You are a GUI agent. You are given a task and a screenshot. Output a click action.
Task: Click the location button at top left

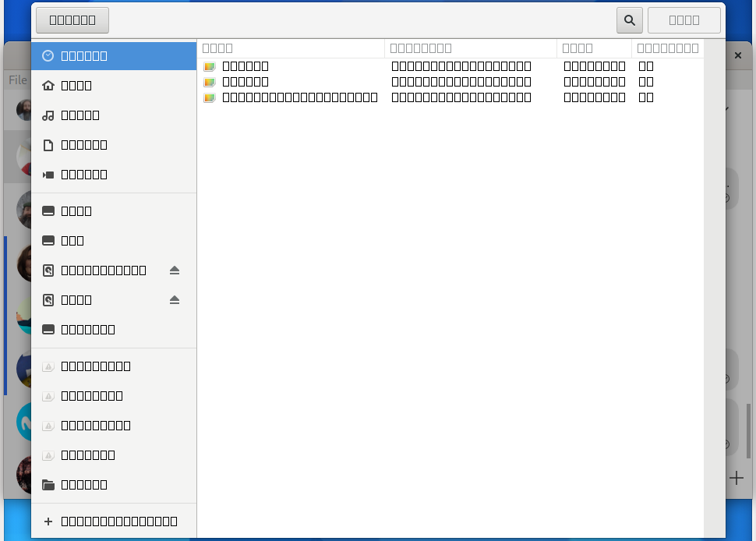(x=72, y=19)
